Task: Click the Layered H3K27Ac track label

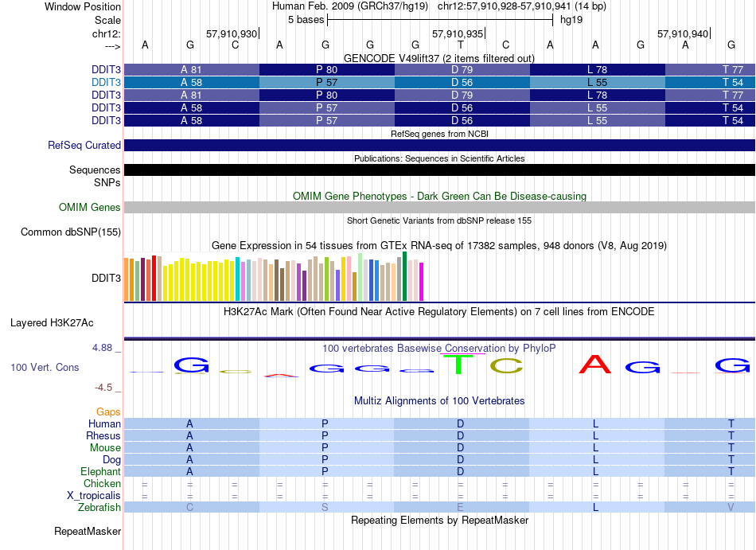Action: 52,322
